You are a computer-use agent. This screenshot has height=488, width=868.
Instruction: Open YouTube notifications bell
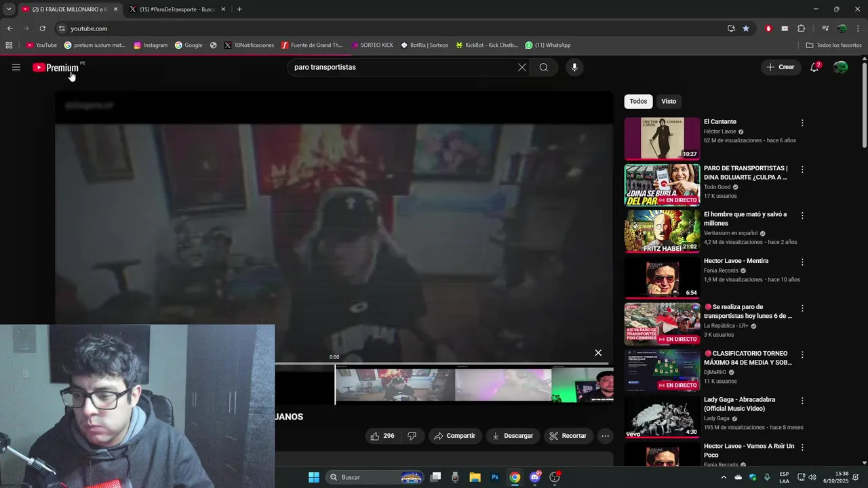[x=814, y=67]
